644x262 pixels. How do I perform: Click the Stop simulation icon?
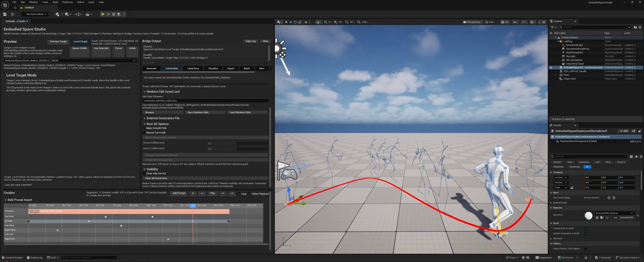pos(114,14)
